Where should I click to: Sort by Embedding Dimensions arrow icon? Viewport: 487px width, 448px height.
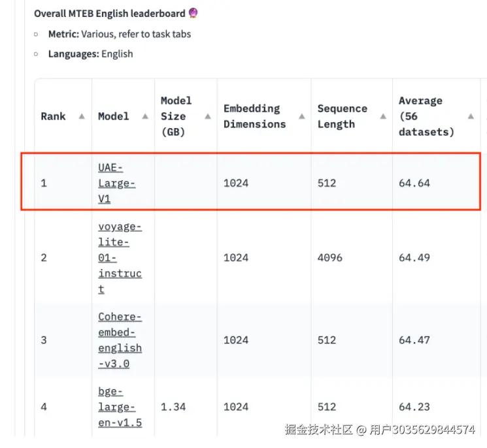(x=302, y=116)
